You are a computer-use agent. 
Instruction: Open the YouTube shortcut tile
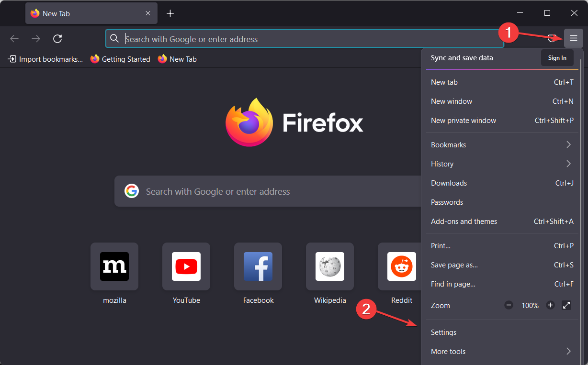pyautogui.click(x=186, y=266)
